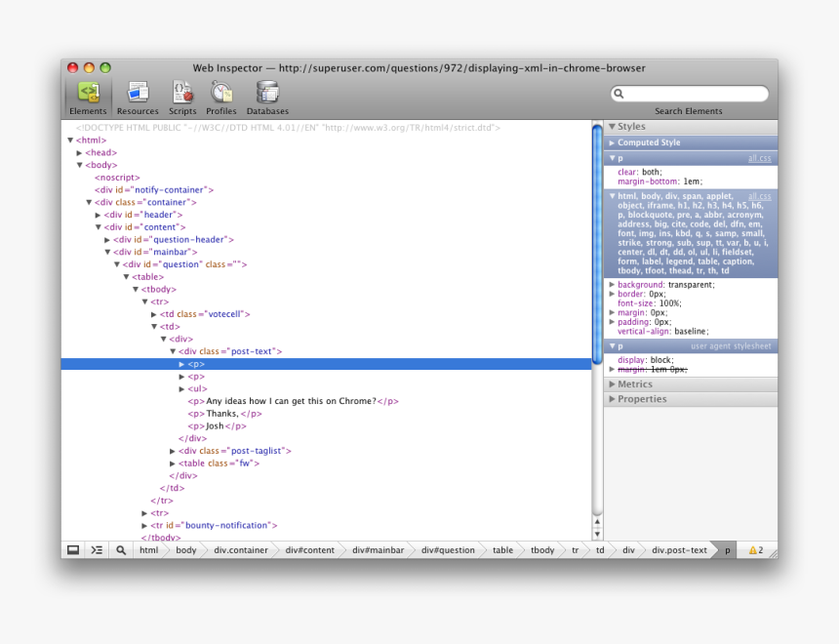Screen dimensions: 839x644
Task: Open the all.css stylesheet link
Action: tap(759, 157)
